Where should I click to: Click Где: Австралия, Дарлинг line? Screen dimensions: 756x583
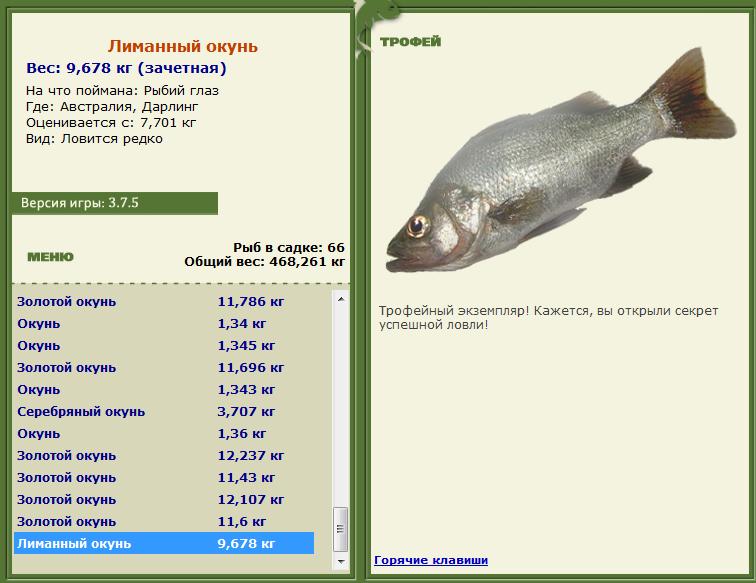[x=112, y=107]
